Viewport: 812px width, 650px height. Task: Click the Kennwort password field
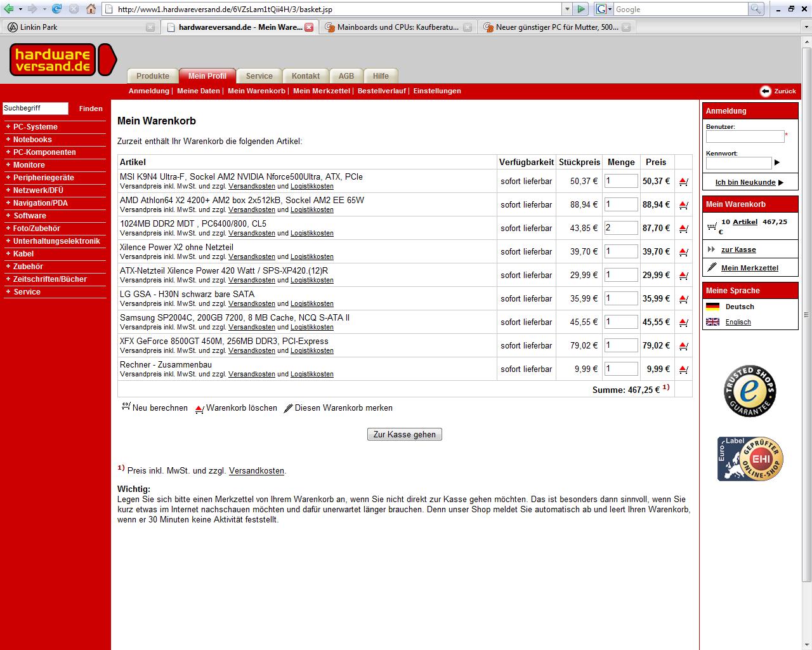738,163
